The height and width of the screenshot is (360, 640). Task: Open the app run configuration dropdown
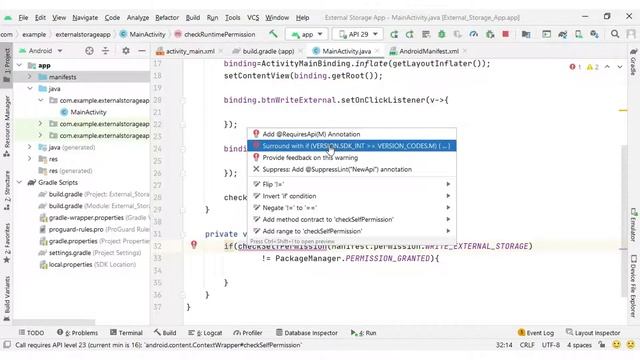pos(307,34)
